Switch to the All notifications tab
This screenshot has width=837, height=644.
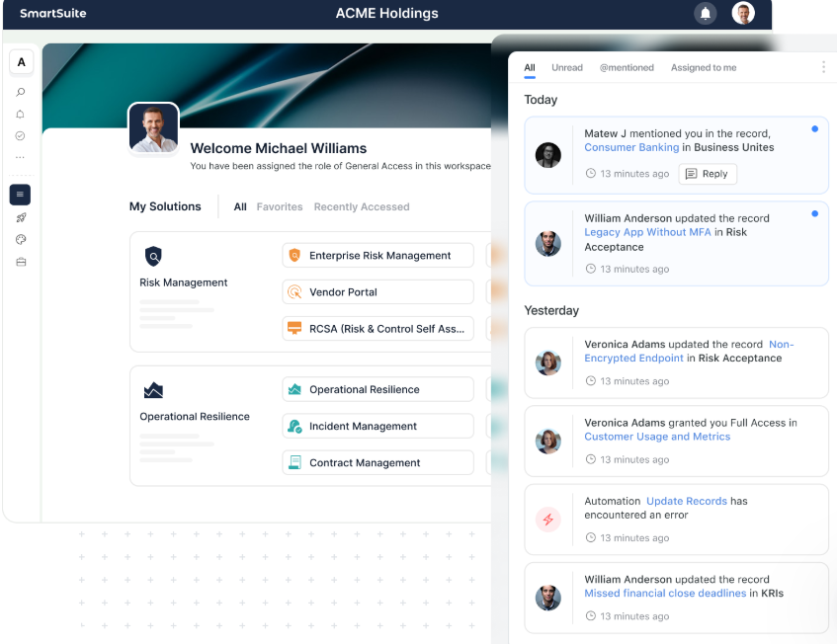tap(530, 68)
